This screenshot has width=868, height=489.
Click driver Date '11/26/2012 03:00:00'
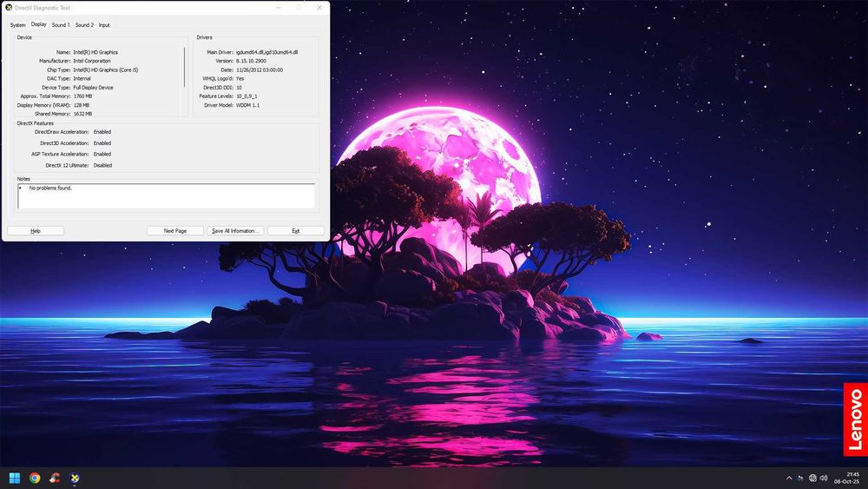tap(259, 69)
